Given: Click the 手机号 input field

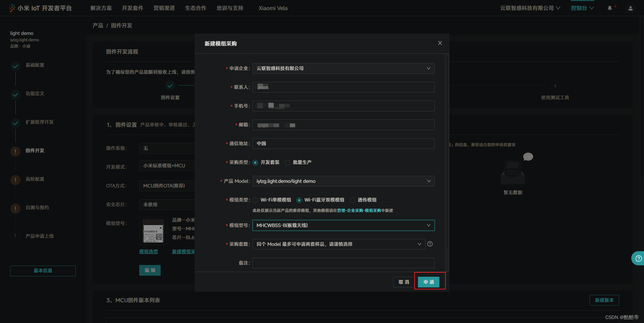Looking at the screenshot, I should click(343, 106).
